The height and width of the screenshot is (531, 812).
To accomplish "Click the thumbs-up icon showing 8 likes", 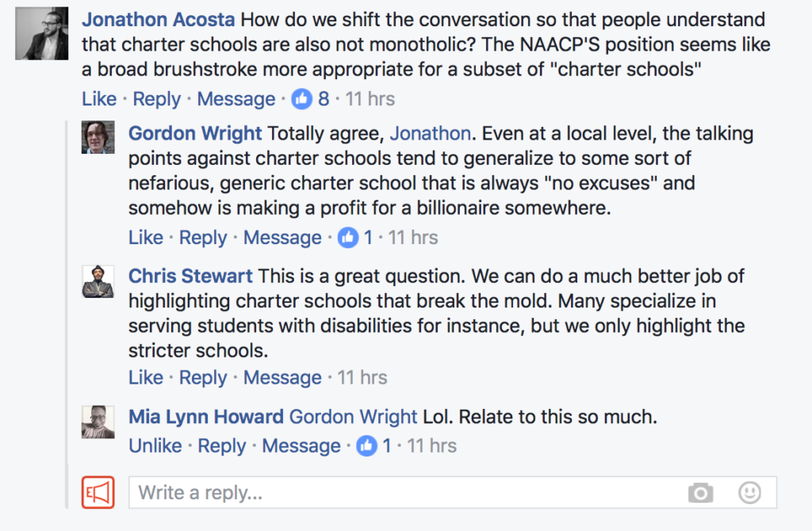I will click(x=302, y=99).
